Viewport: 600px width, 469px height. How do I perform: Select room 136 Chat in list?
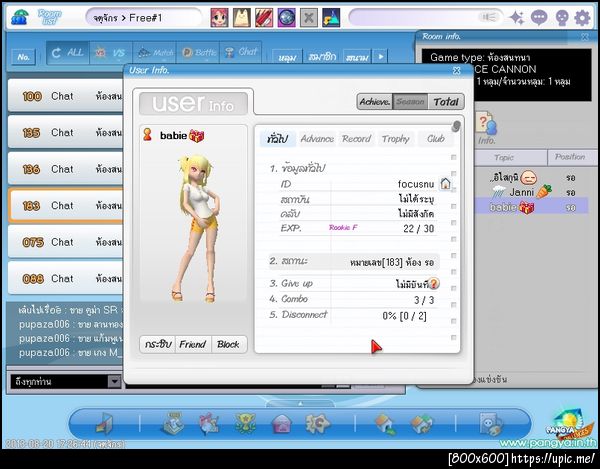[65, 169]
